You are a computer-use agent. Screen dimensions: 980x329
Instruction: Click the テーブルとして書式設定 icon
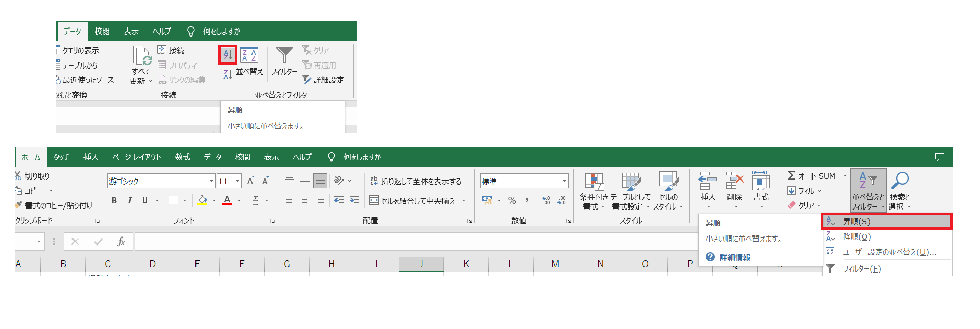click(x=631, y=182)
